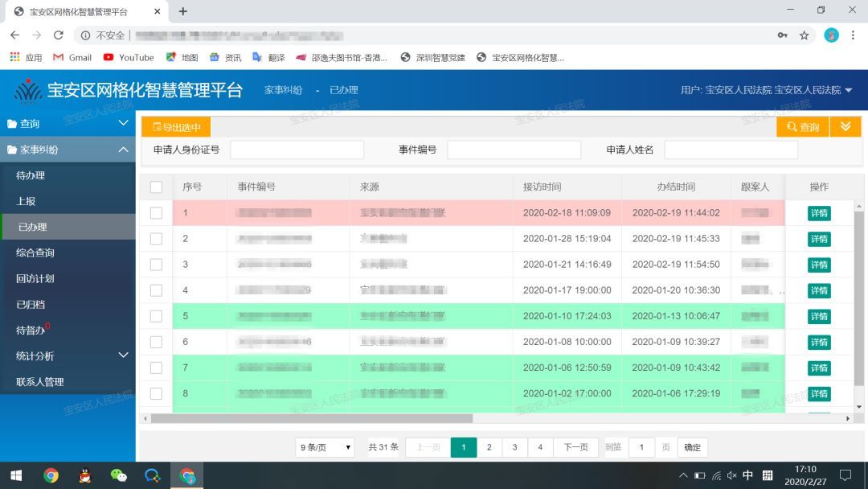Open the Windows Start menu
The height and width of the screenshot is (489, 868).
(15, 475)
